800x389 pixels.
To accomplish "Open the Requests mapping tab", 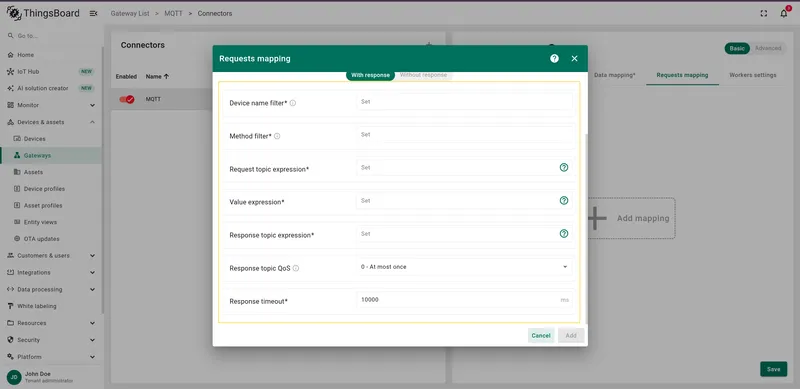I will (x=682, y=75).
